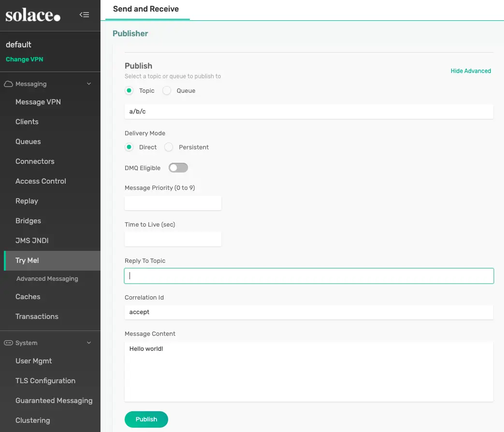Click the Hide Advanced link
Screen dimensions: 504x432
[471, 71]
